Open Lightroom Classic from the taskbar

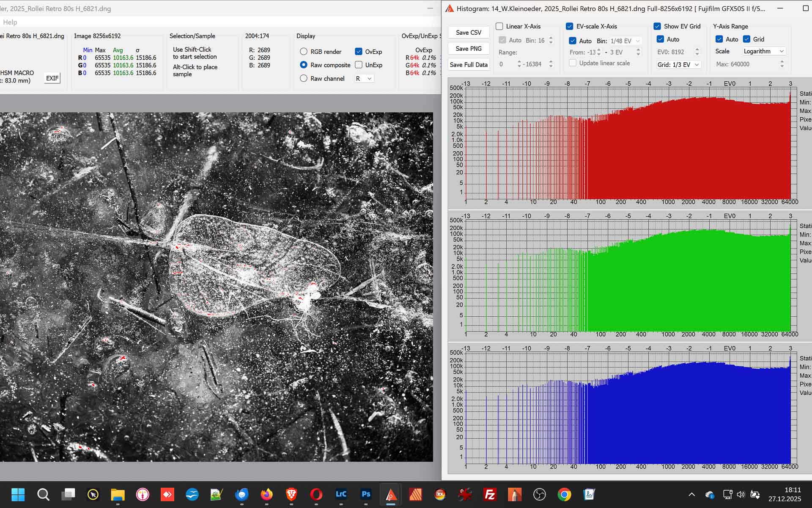[341, 494]
